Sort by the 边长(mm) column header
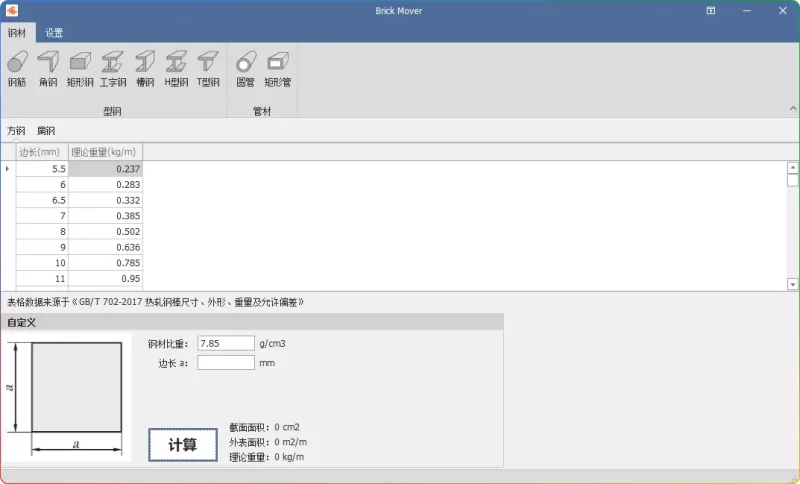The image size is (800, 484). point(42,152)
